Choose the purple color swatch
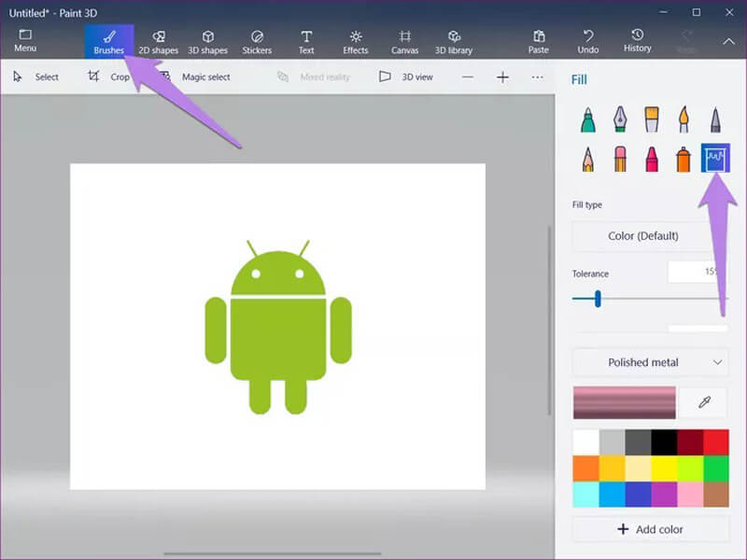The width and height of the screenshot is (747, 560). 664,495
